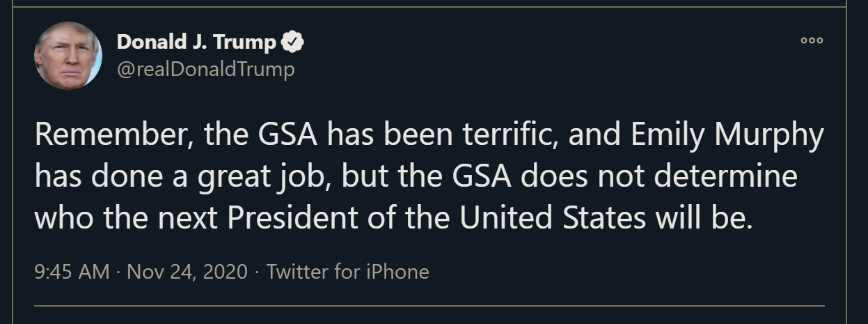Click the display name Donald J. Trump

point(196,43)
